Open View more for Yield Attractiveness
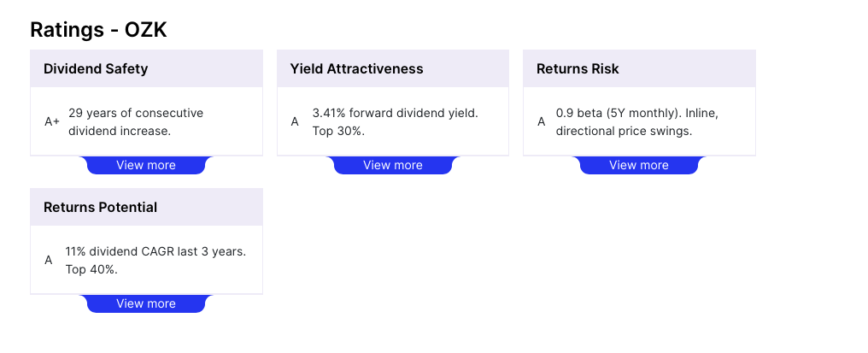The height and width of the screenshot is (353, 868). point(392,165)
